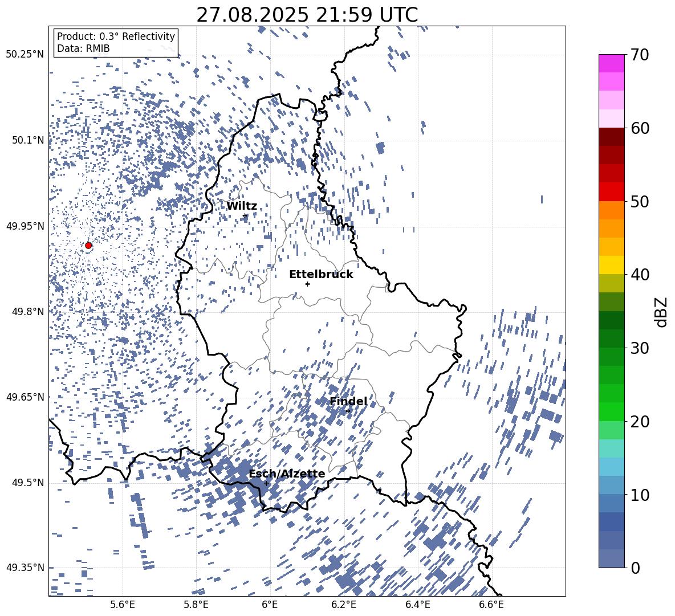This screenshot has height=616, width=675.
Task: Click the Findel station cross marker
Action: pyautogui.click(x=348, y=411)
